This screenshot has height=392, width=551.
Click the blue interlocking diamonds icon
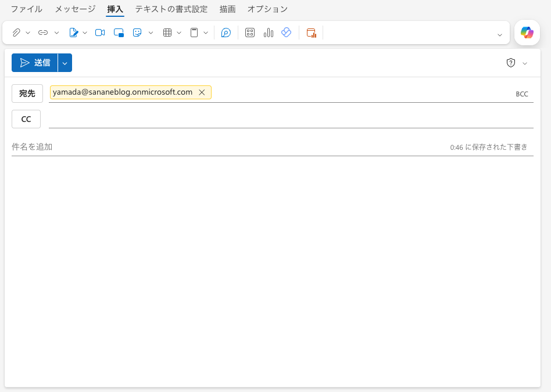[x=287, y=33]
